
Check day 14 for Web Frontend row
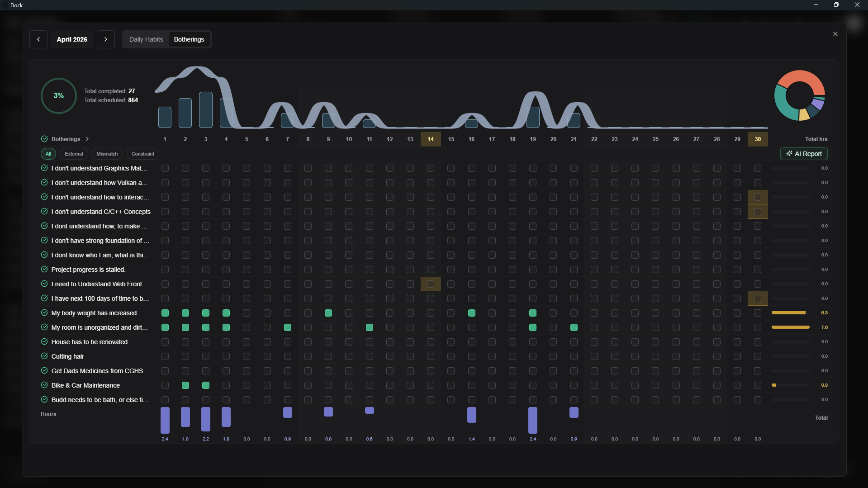click(x=431, y=284)
